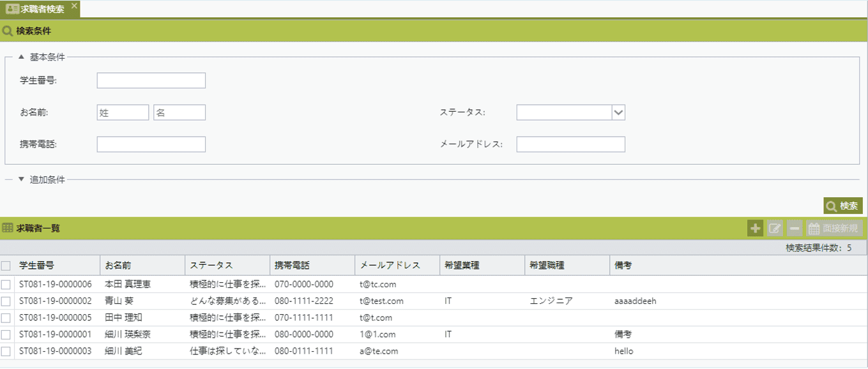This screenshot has height=369, width=868.
Task: Select cell ST081-19-0000005
Action: 56,318
